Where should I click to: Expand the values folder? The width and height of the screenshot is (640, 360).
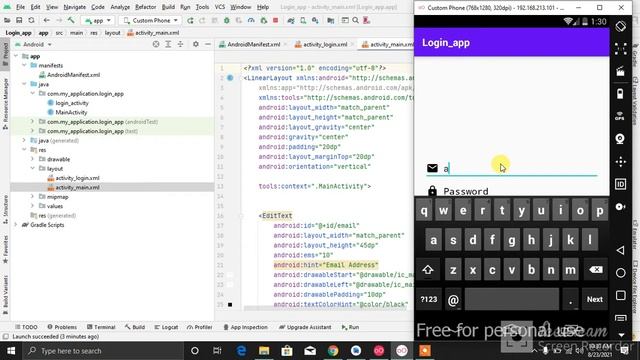pyautogui.click(x=32, y=206)
